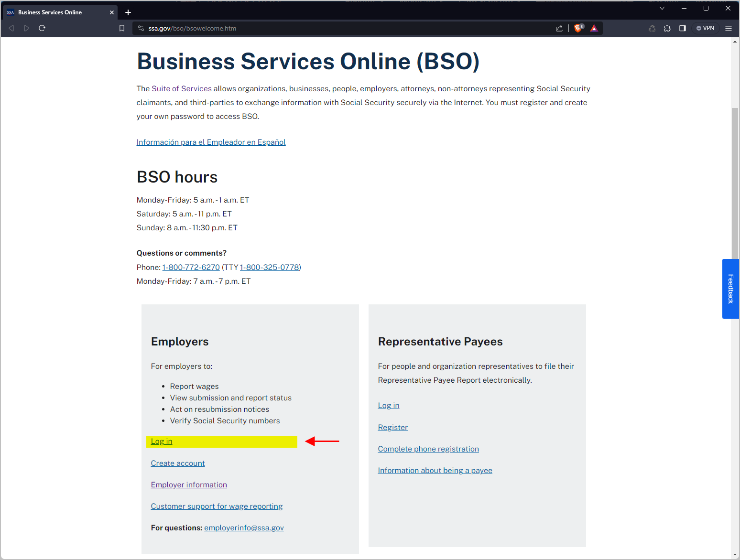Reload the current page
Image resolution: width=740 pixels, height=560 pixels.
point(42,28)
